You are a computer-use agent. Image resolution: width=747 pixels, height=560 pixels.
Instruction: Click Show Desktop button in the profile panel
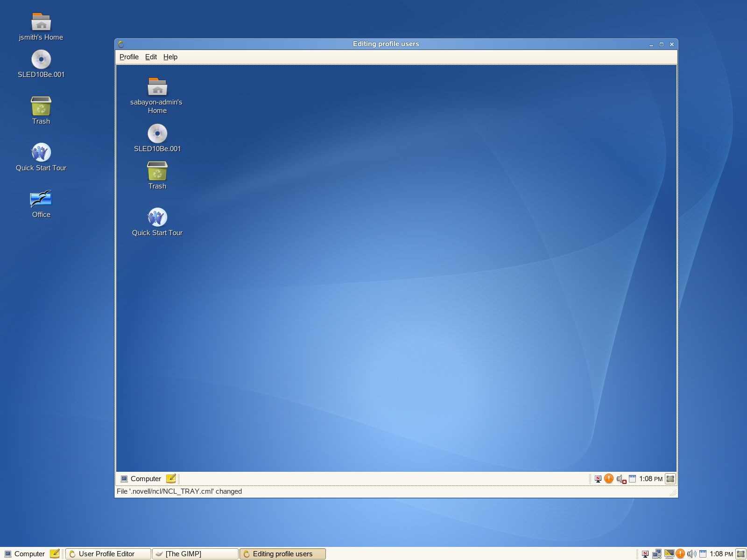pos(670,479)
